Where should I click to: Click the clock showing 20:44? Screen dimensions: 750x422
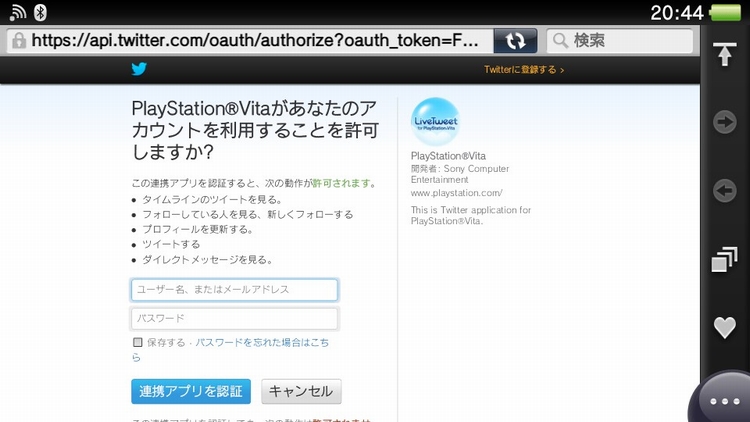coord(677,13)
